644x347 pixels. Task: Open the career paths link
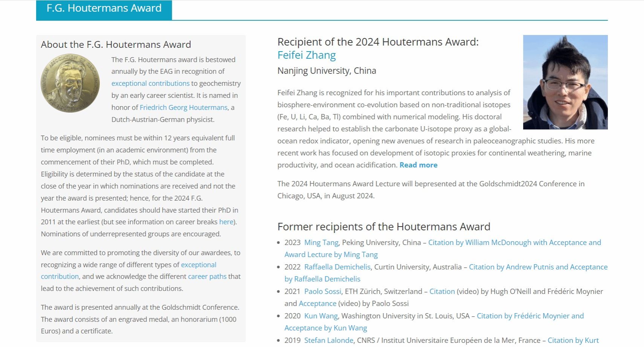(x=207, y=277)
